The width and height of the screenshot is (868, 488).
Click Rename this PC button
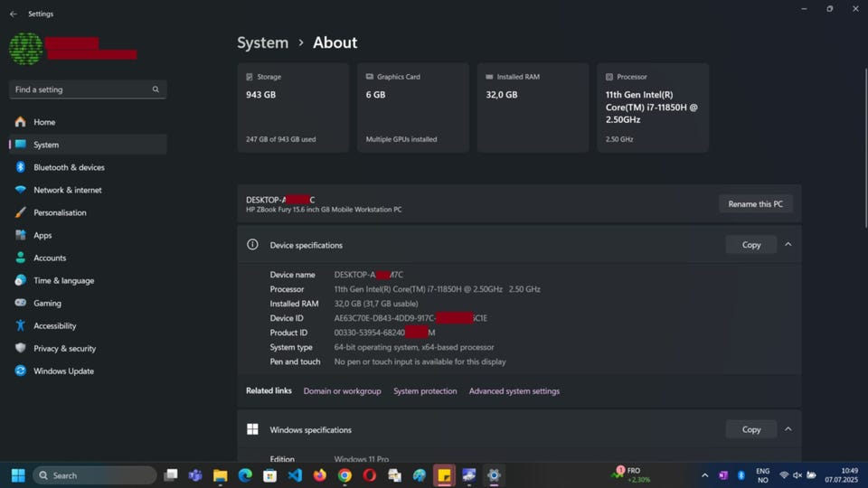pyautogui.click(x=755, y=204)
